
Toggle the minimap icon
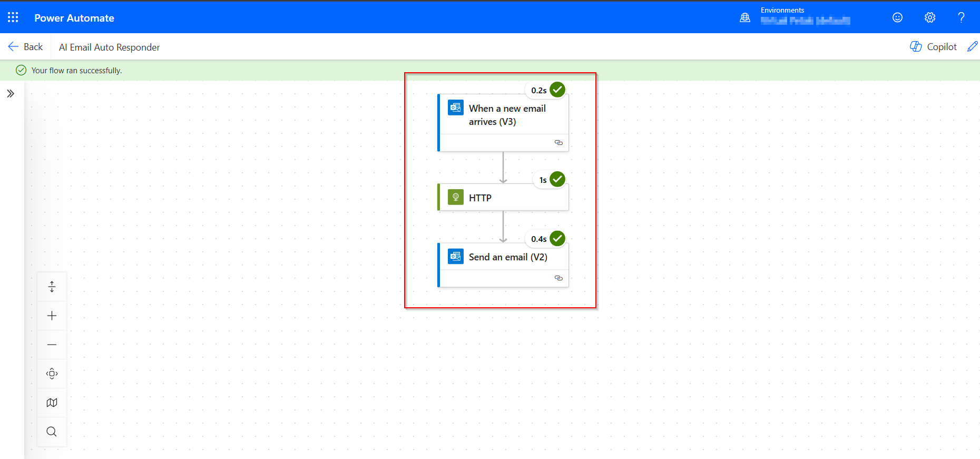(x=52, y=403)
